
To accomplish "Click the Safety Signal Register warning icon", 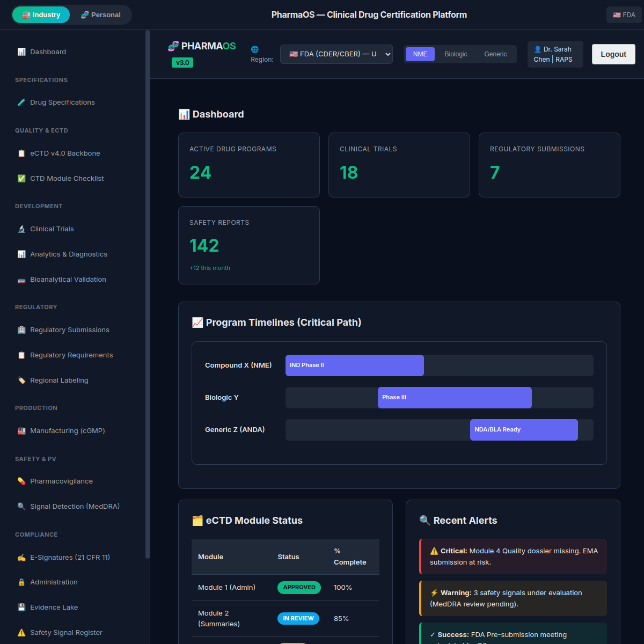I will point(21,633).
